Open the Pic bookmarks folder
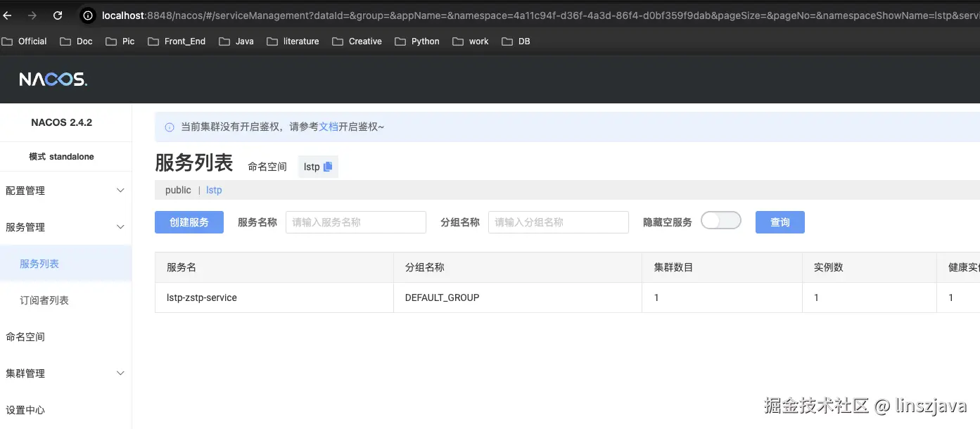 (120, 41)
